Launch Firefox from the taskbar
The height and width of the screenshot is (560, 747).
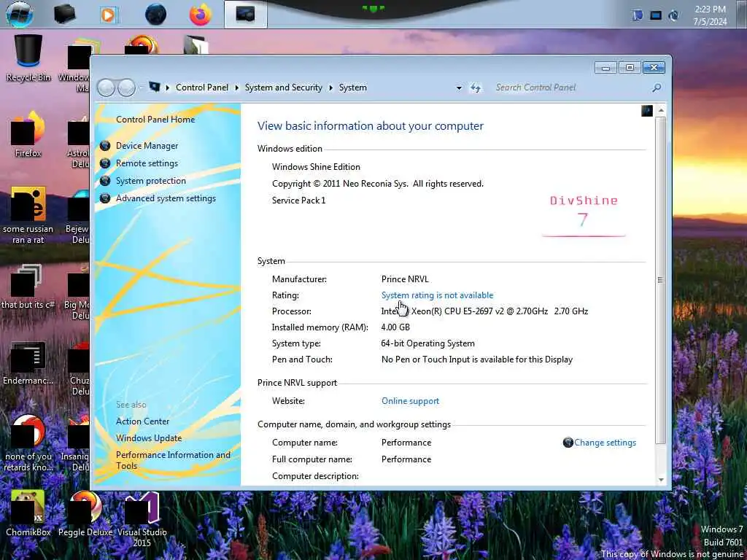[x=200, y=15]
